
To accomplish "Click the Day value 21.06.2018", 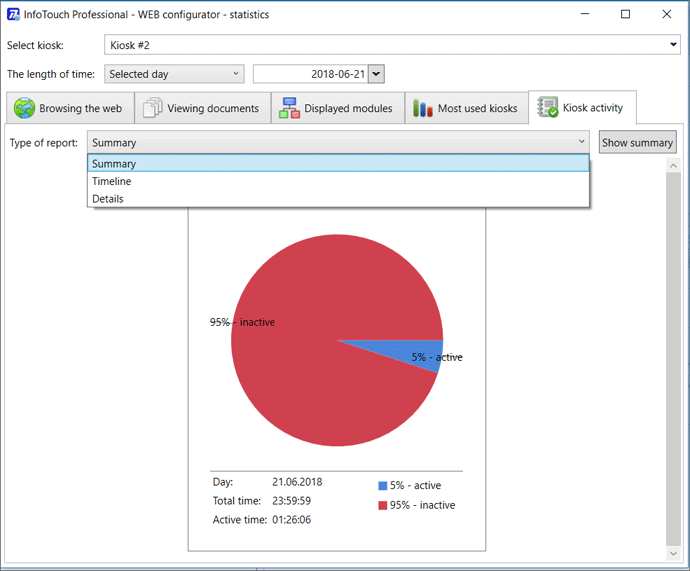I will pos(297,482).
